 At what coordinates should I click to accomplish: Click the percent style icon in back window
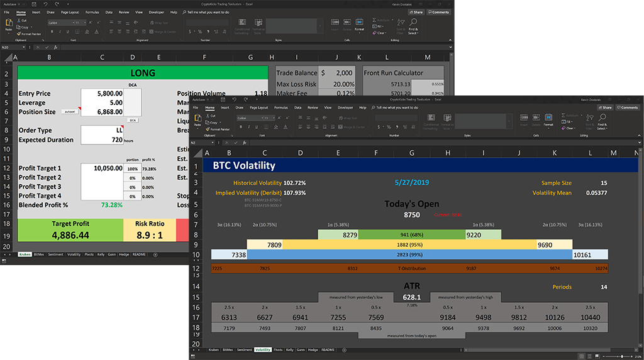click(x=200, y=31)
